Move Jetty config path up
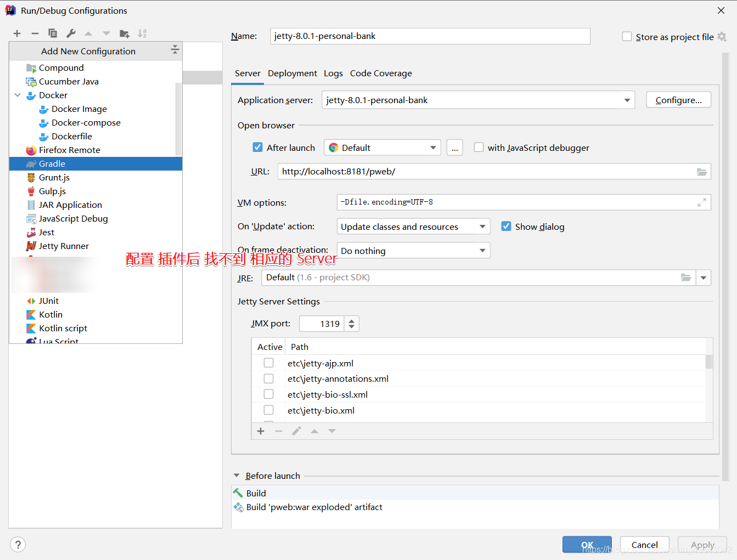This screenshot has width=737, height=560. [x=314, y=431]
